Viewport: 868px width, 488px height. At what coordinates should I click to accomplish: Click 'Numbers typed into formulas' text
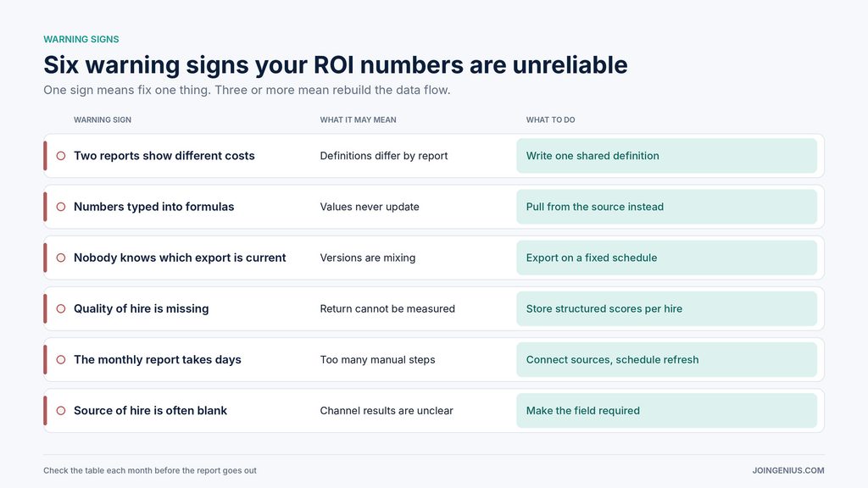point(154,207)
